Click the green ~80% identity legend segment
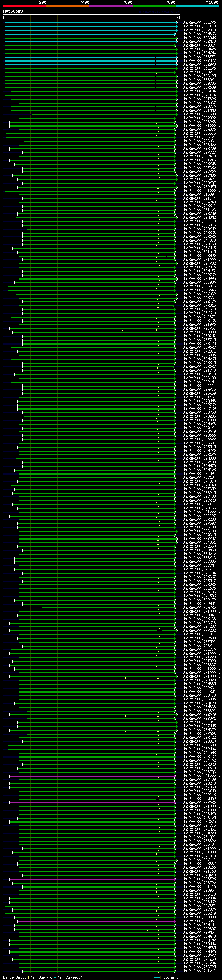Image resolution: width=222 pixels, height=980 pixels. 154,6
